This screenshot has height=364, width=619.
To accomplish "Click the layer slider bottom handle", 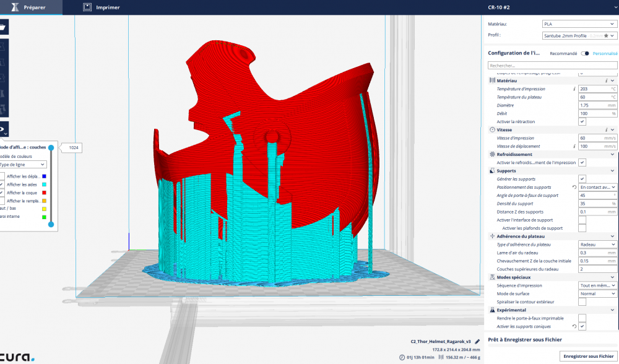I will pyautogui.click(x=51, y=225).
